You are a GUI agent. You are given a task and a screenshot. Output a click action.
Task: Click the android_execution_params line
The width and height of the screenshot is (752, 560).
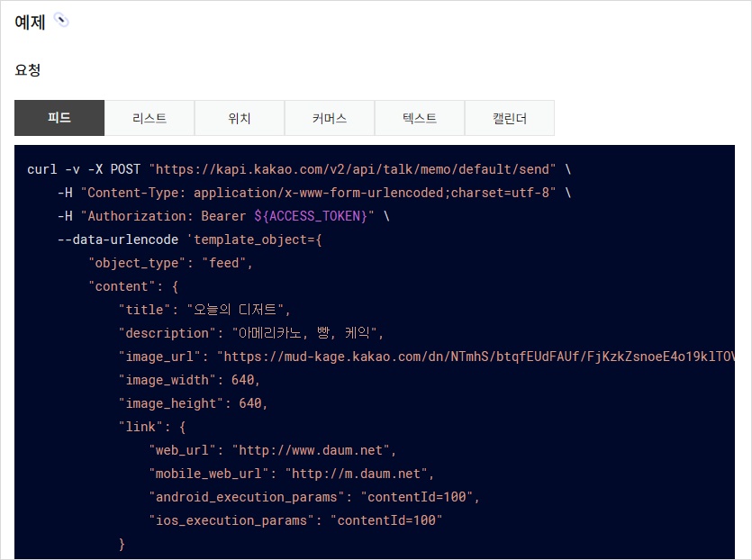click(314, 497)
